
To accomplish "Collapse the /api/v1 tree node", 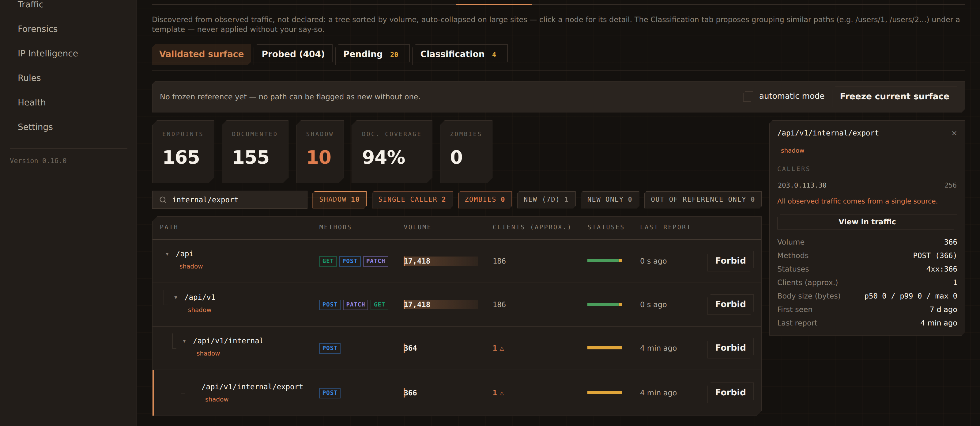I will coord(176,297).
